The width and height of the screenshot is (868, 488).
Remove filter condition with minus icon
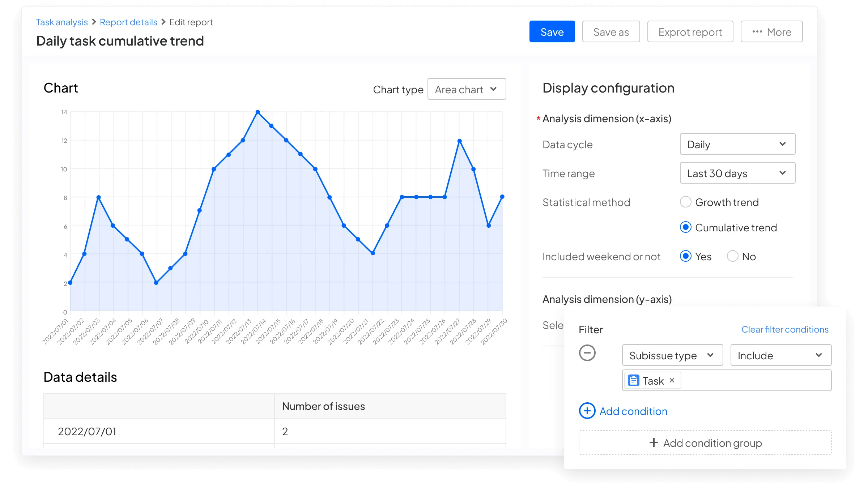[x=587, y=353]
